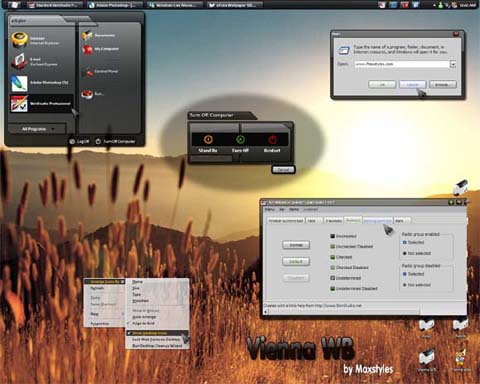Select 'Not selected' radio in enabled group
This screenshot has height=384, width=480.
tap(405, 253)
